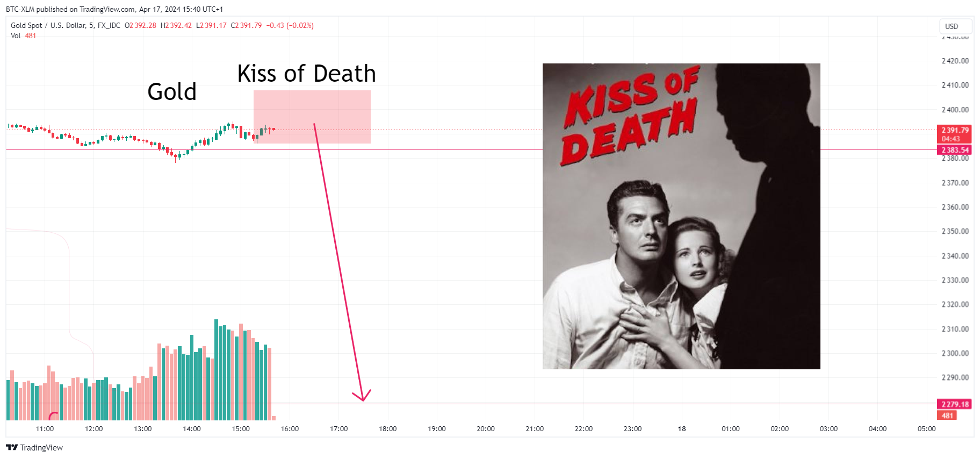Click the 2290.00 price axis label

tap(955, 377)
